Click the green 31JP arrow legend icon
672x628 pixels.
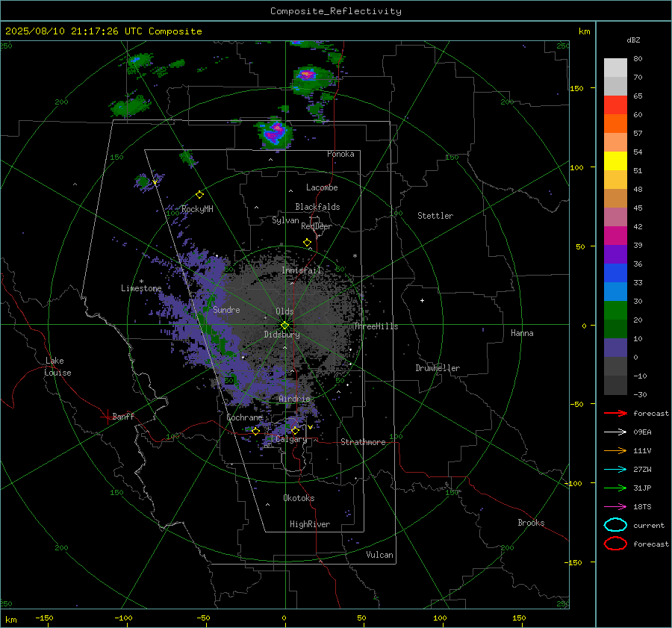click(615, 488)
